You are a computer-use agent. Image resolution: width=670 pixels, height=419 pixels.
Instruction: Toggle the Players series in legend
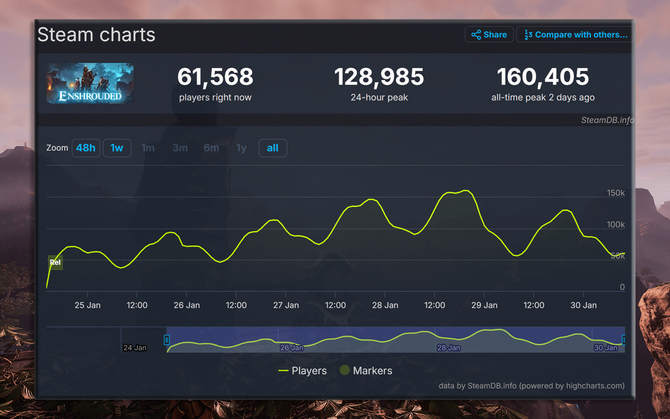pyautogui.click(x=302, y=371)
